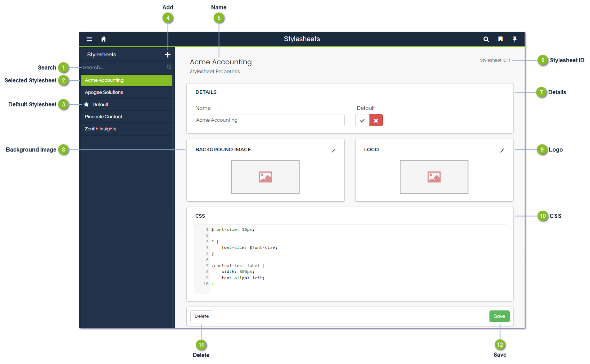The image size is (590, 364).
Task: Click the bookmark icon in top bar
Action: point(500,39)
